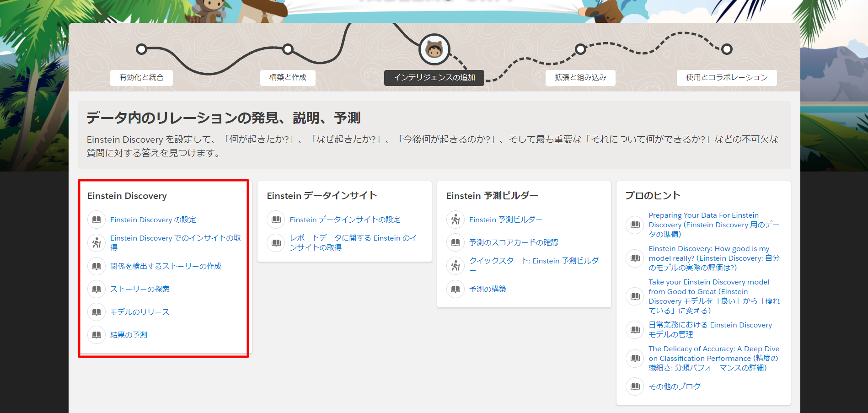Image resolution: width=868 pixels, height=413 pixels.
Task: Click book icon beside Einstein Discovery の設定
Action: pos(96,220)
